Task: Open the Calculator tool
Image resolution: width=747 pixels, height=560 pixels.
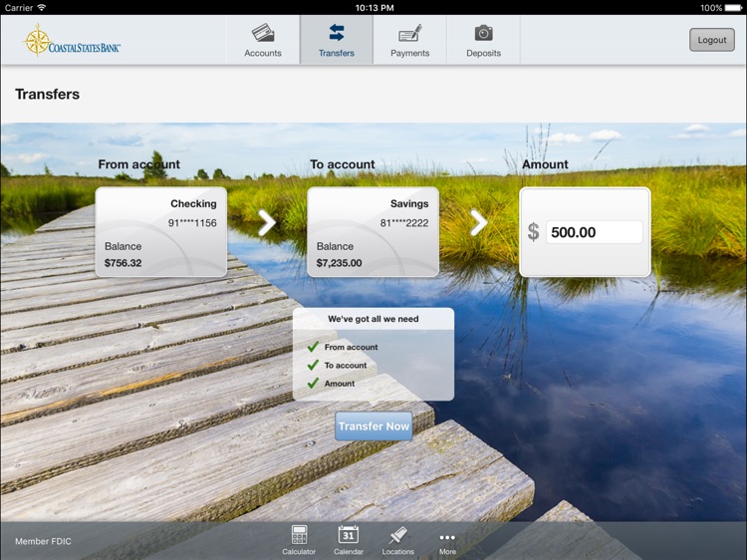Action: tap(299, 540)
